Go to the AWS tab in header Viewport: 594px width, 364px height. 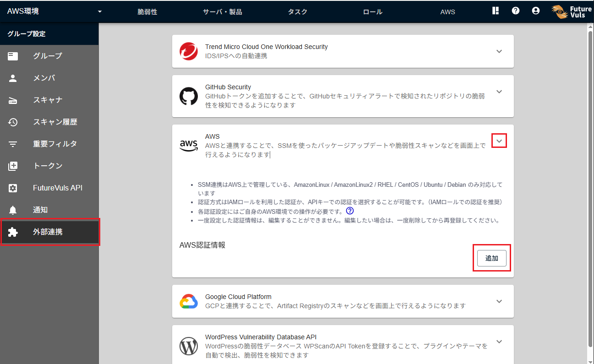[448, 12]
